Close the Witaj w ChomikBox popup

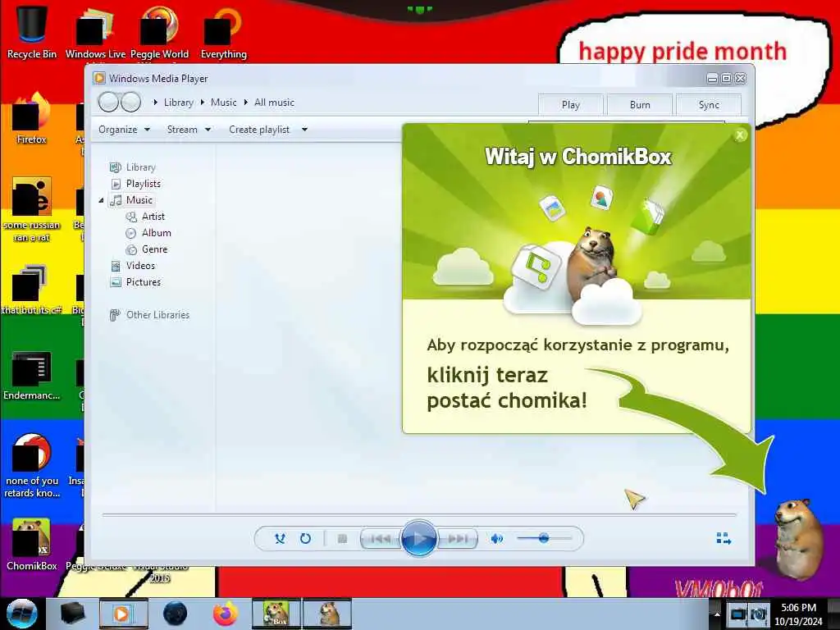[x=740, y=135]
